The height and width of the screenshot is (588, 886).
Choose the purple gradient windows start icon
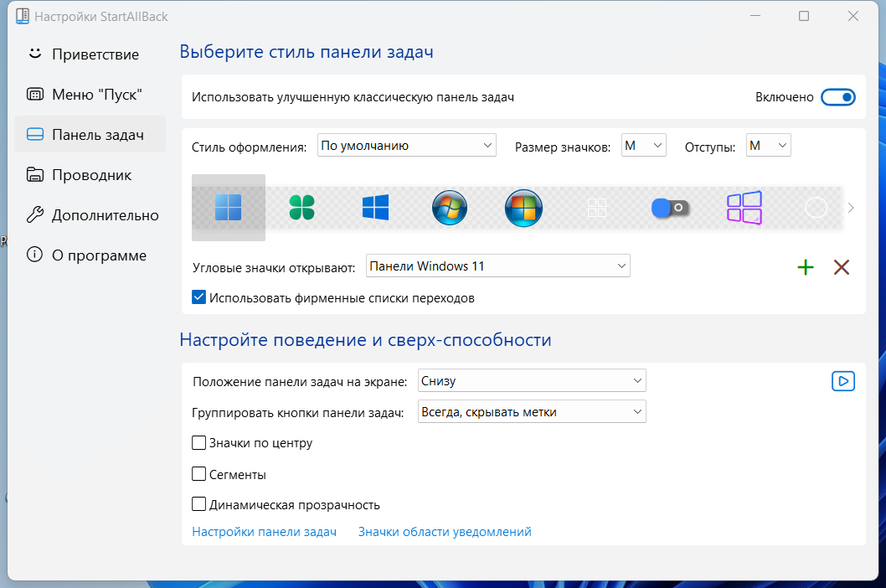tap(744, 208)
